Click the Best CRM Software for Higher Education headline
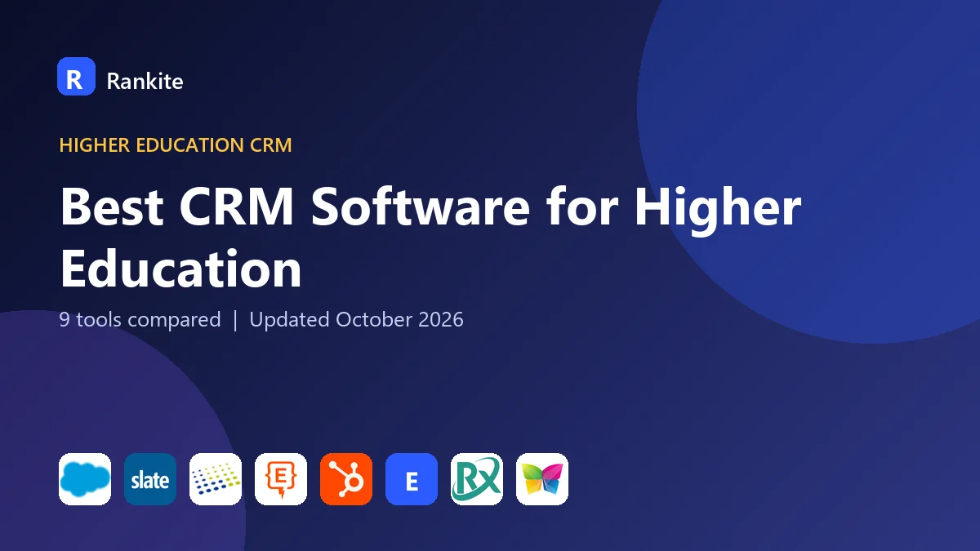The width and height of the screenshot is (980, 551). (x=430, y=238)
